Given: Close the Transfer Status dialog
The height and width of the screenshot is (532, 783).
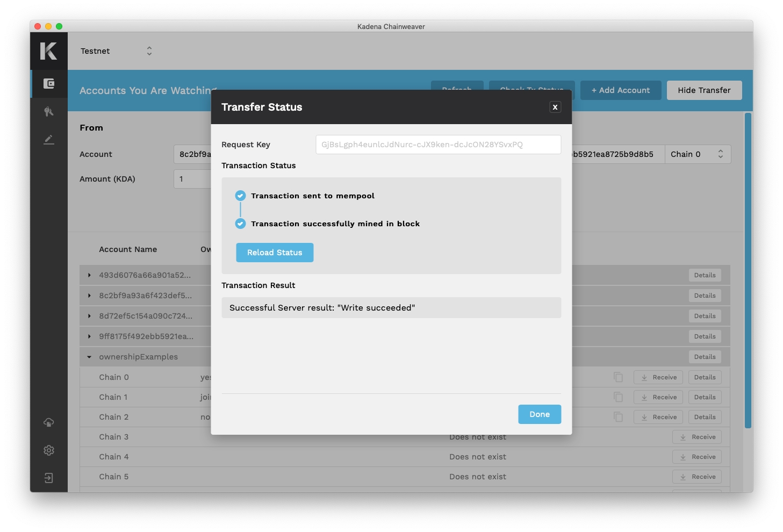Looking at the screenshot, I should tap(555, 107).
